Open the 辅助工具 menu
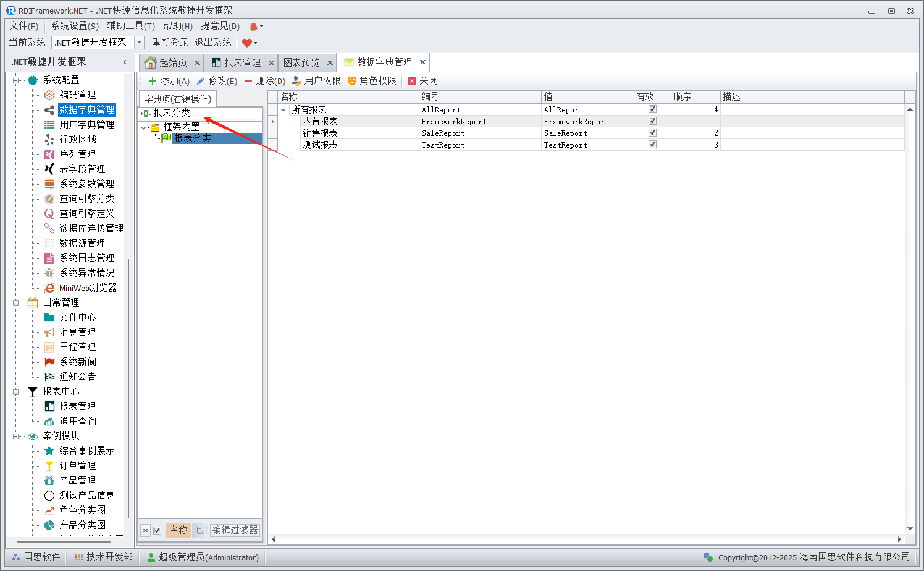The image size is (924, 571). coord(130,26)
